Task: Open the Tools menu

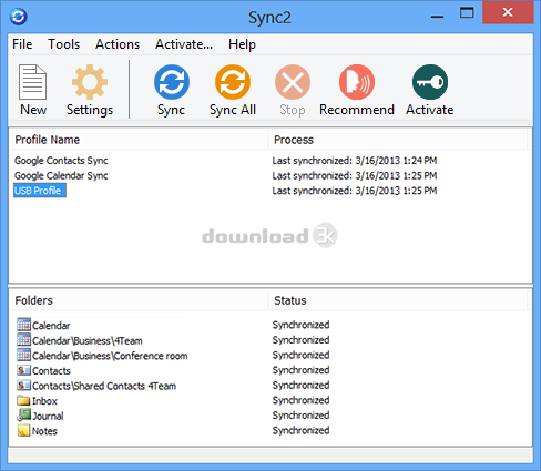Action: (64, 45)
